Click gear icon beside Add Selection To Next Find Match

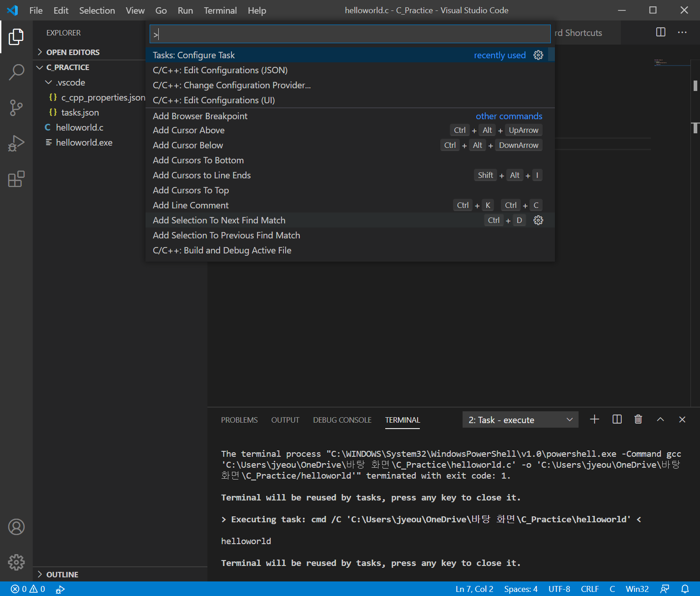[x=538, y=220]
